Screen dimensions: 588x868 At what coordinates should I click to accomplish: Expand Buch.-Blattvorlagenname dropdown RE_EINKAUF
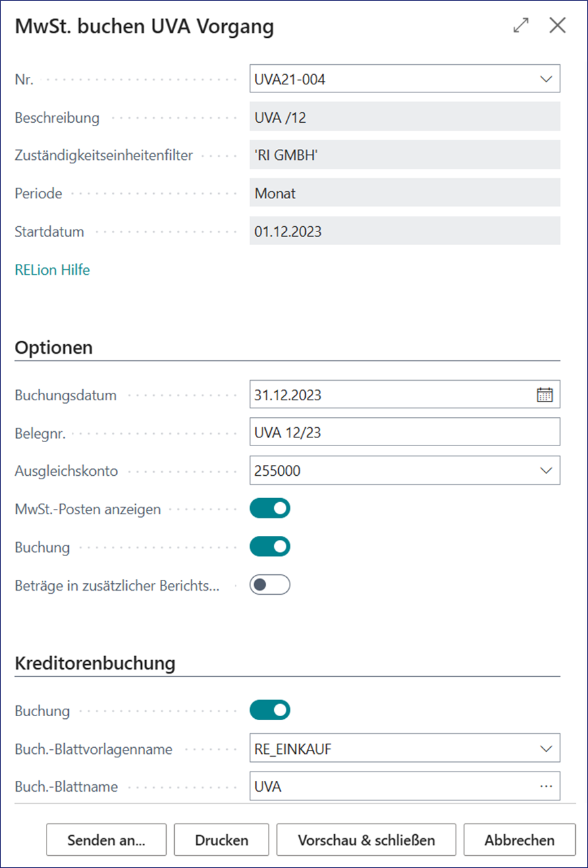coord(546,749)
